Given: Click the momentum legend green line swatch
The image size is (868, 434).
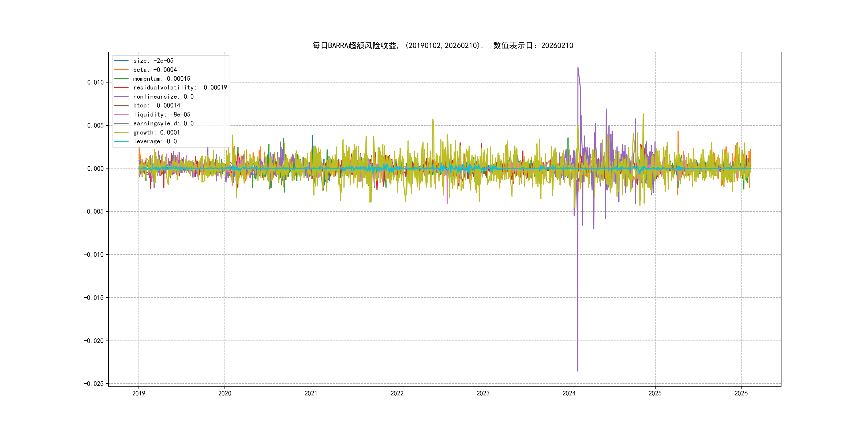Looking at the screenshot, I should (x=121, y=78).
